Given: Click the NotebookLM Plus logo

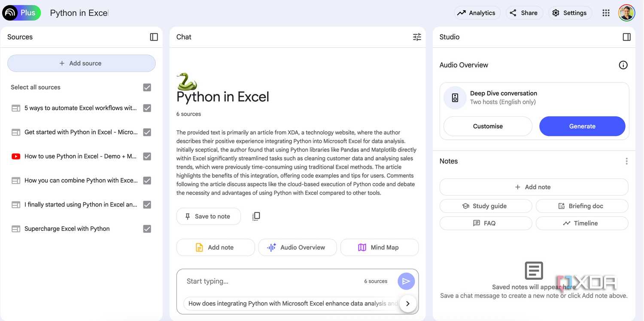Looking at the screenshot, I should coord(21,13).
